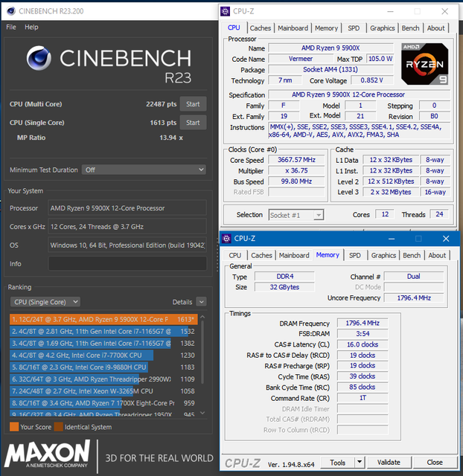Open Bench tab in lower CPU-Z
The width and height of the screenshot is (463, 476).
pos(412,255)
